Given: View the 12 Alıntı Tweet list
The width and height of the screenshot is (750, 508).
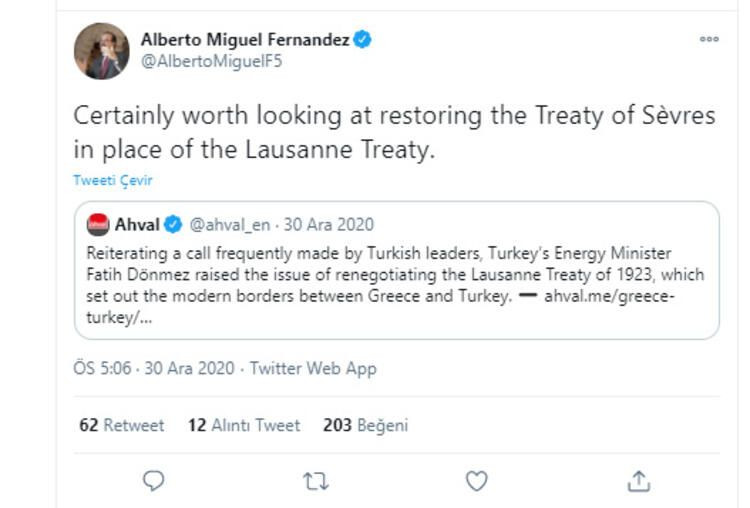Looking at the screenshot, I should point(243,425).
